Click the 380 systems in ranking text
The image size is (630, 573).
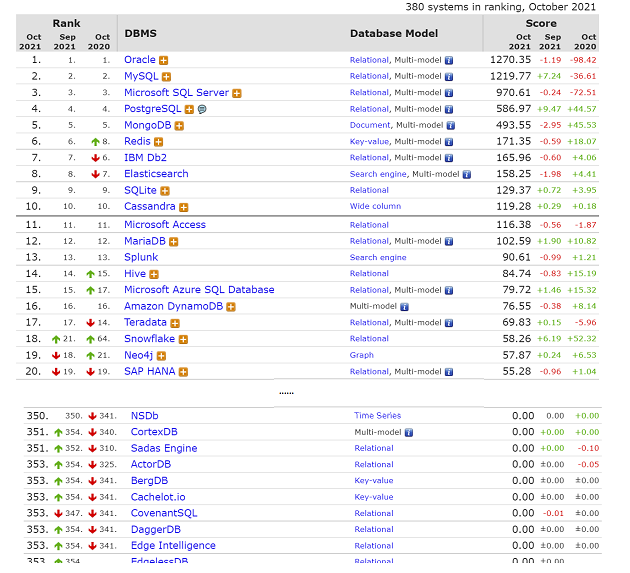click(x=500, y=7)
